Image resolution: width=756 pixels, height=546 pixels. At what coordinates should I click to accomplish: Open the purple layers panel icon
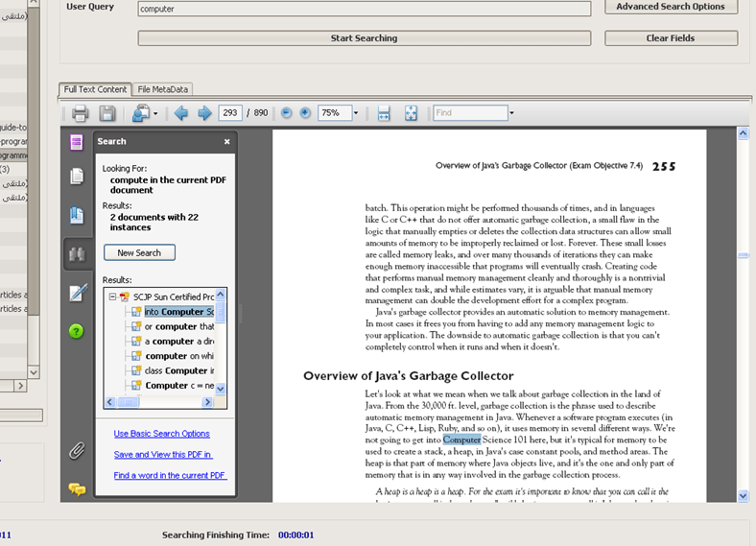point(76,142)
